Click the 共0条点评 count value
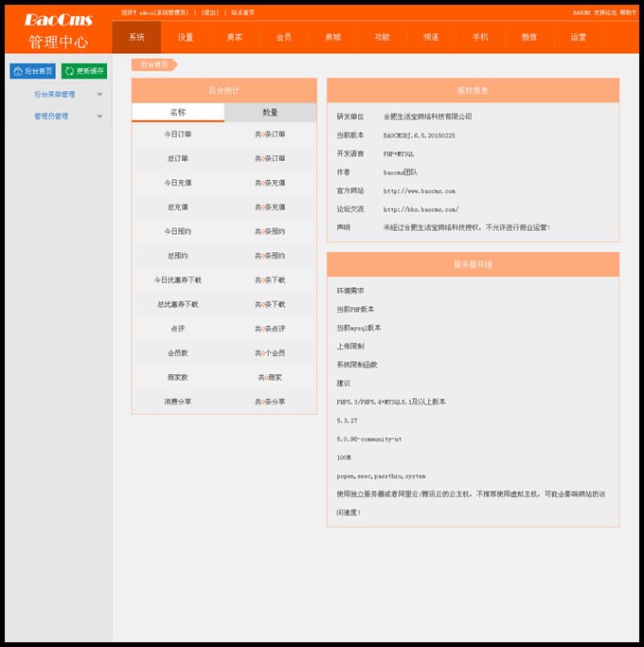 click(270, 329)
